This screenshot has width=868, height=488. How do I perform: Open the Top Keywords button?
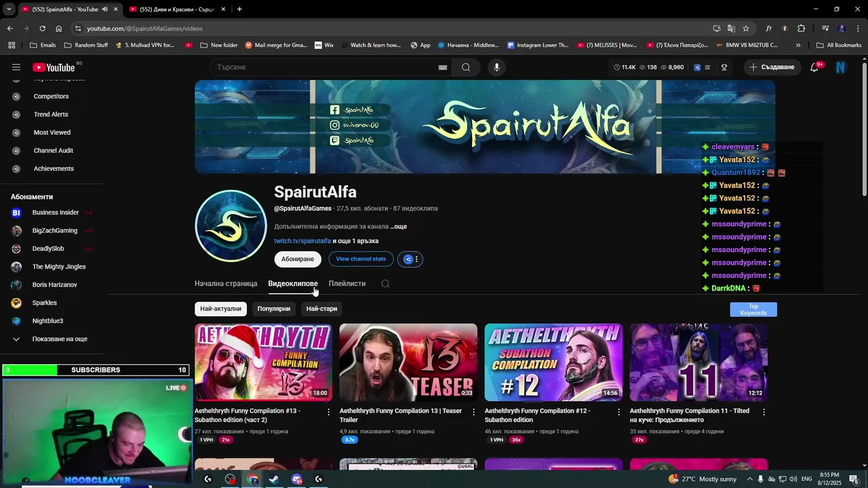753,310
